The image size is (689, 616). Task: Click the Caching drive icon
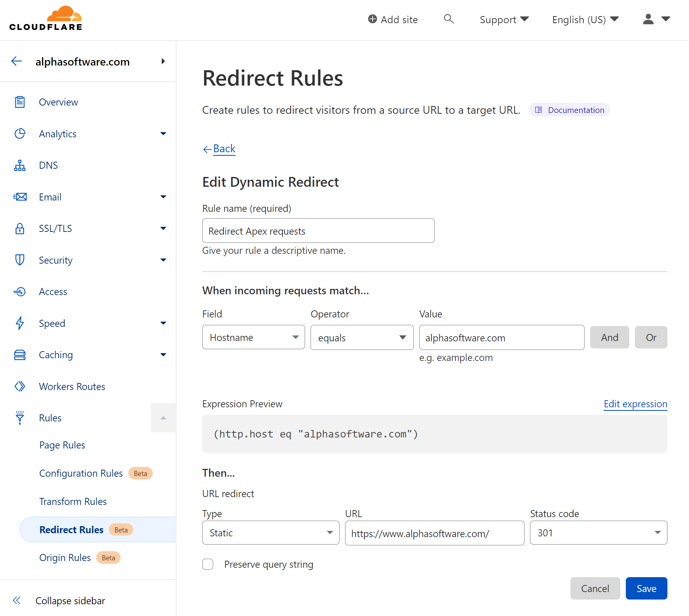pyautogui.click(x=20, y=355)
